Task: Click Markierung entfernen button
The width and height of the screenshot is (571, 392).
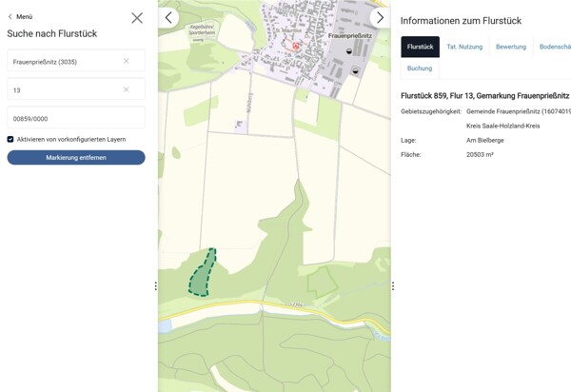Action: tap(76, 158)
